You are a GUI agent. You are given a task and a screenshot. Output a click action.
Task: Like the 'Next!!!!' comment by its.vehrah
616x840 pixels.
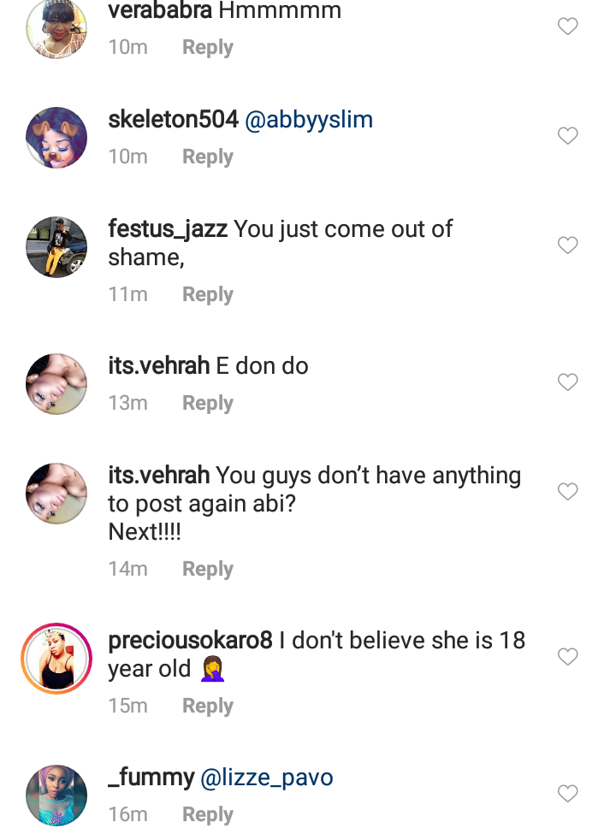567,492
